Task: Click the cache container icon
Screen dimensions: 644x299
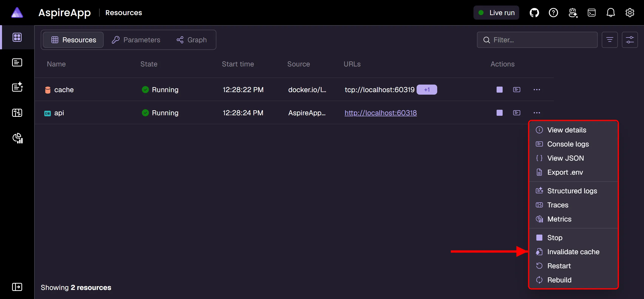Action: point(48,90)
